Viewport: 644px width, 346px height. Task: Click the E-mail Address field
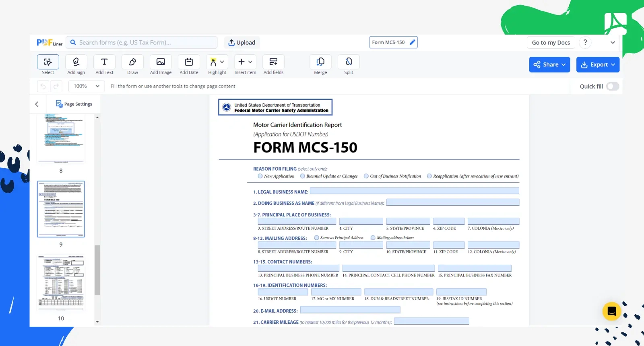pyautogui.click(x=350, y=310)
